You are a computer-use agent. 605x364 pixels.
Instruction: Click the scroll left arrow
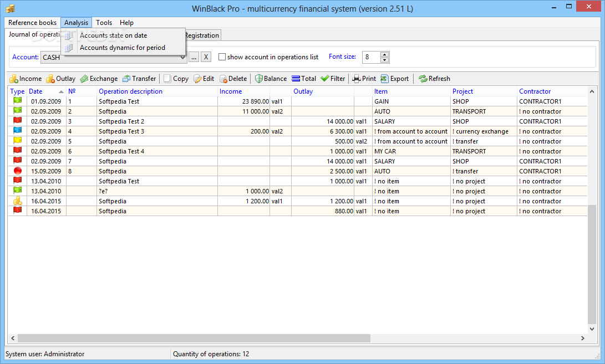click(x=13, y=338)
